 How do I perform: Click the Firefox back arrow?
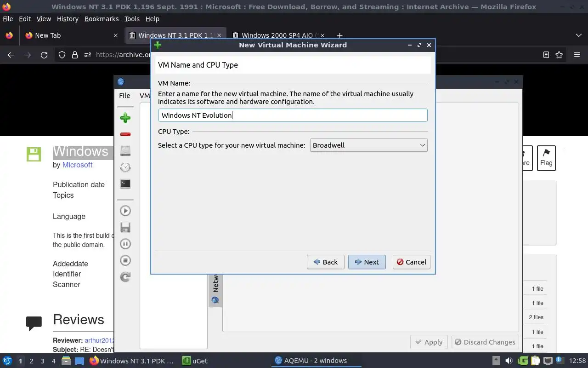(x=11, y=55)
